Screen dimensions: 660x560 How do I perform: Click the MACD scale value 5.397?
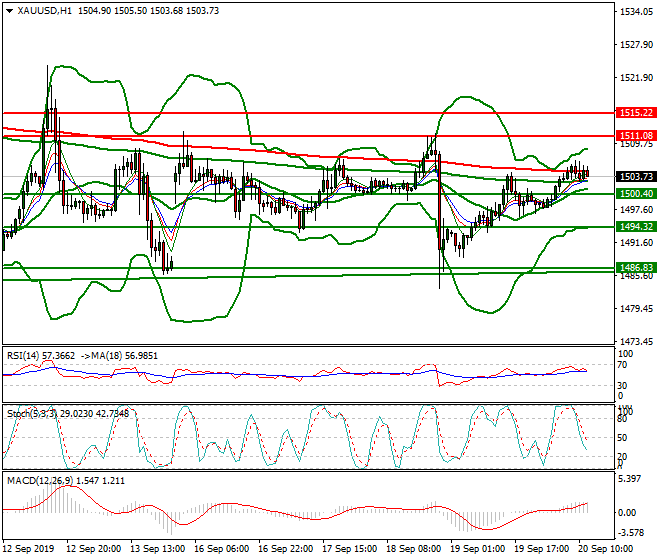tap(630, 479)
